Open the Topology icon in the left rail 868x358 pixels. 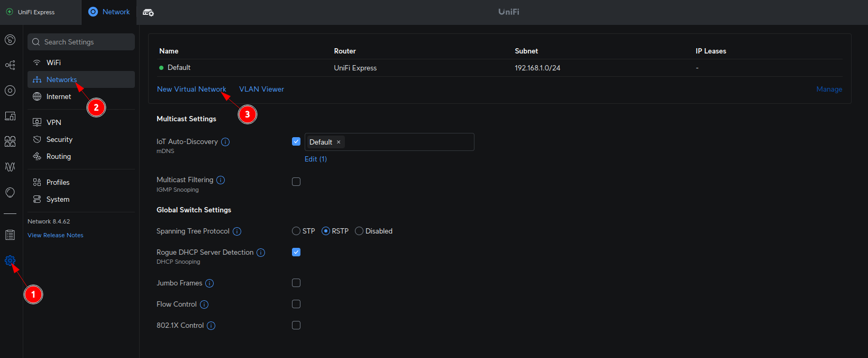[10, 65]
